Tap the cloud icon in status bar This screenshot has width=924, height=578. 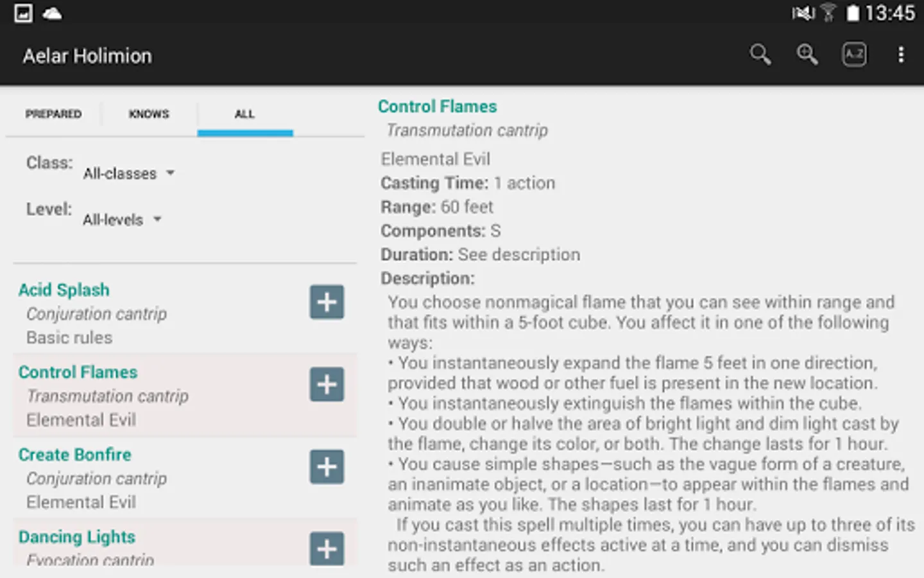(x=52, y=13)
